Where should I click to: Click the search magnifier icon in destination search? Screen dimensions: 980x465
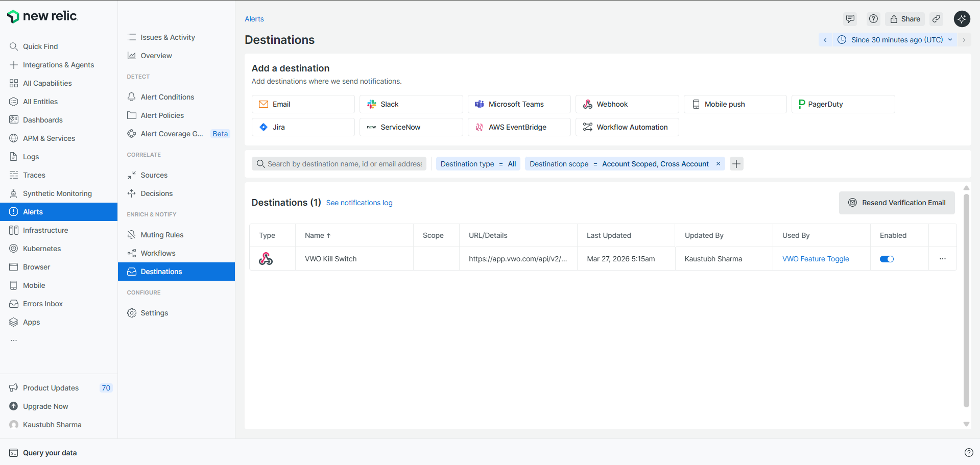260,164
